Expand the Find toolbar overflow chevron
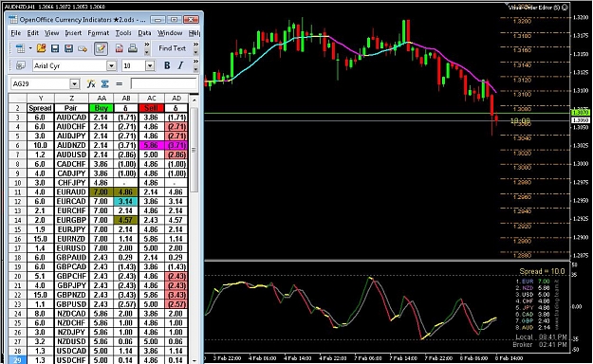Screen dimensions: 593x364 coord(195,45)
